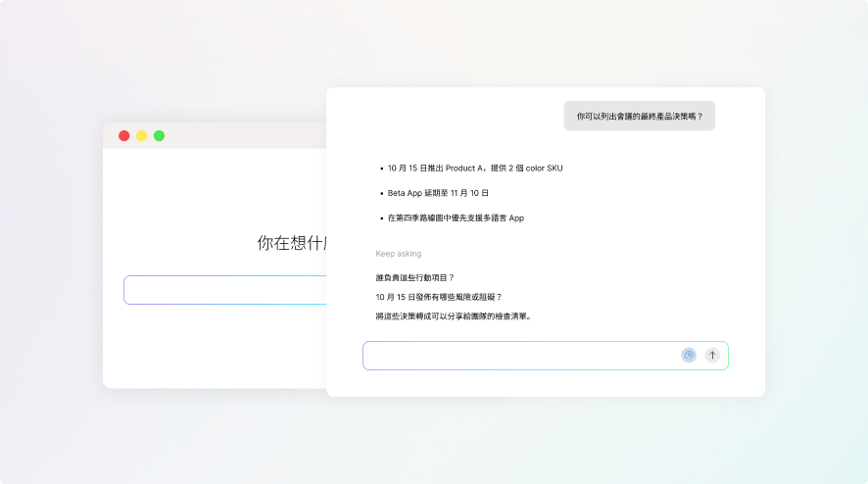Minimize the background window with yellow button

click(142, 136)
